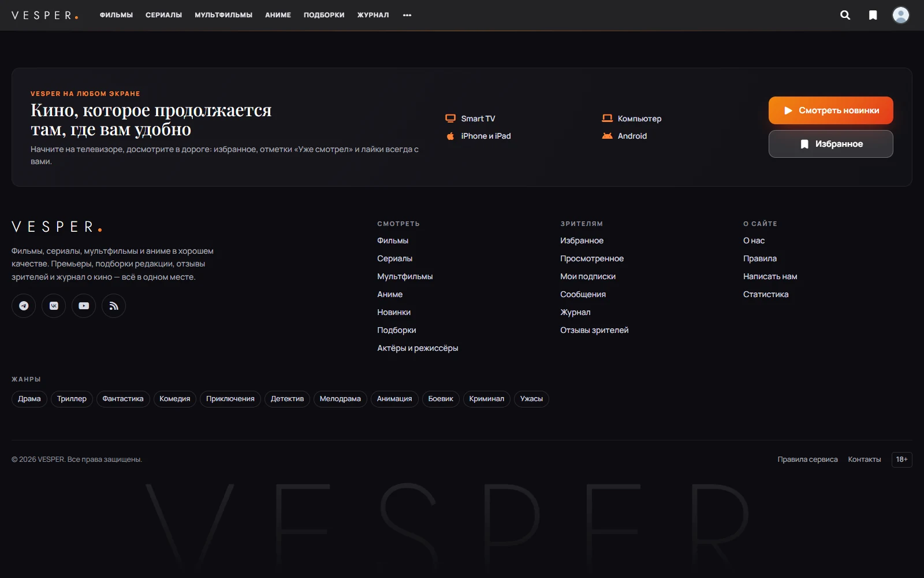Click the VESPER logo in the header
The height and width of the screenshot is (578, 924).
44,15
